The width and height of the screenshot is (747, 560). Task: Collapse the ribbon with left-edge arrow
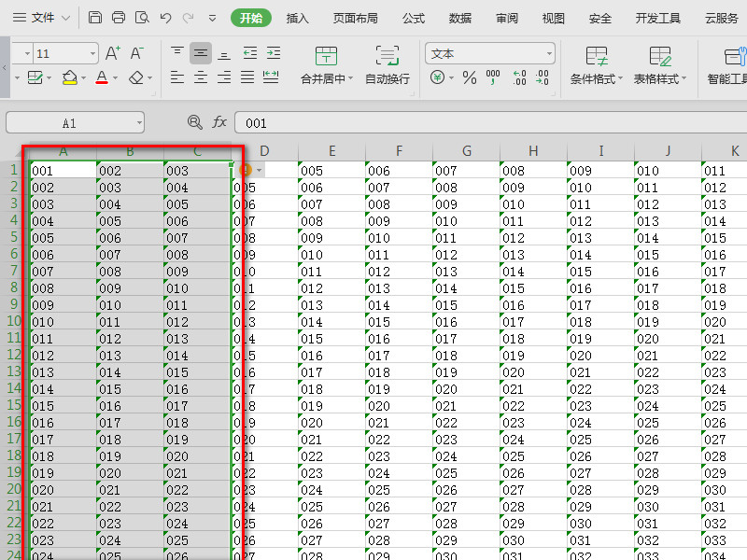pos(5,68)
